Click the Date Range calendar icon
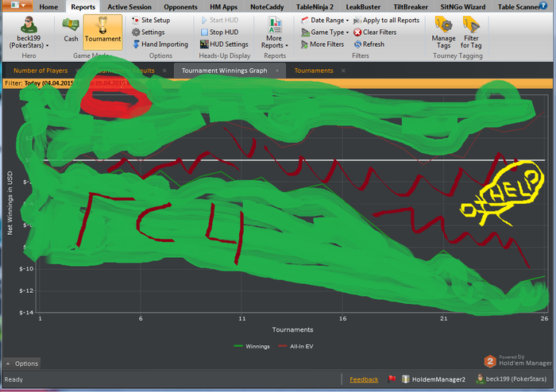The width and height of the screenshot is (556, 392). 304,20
